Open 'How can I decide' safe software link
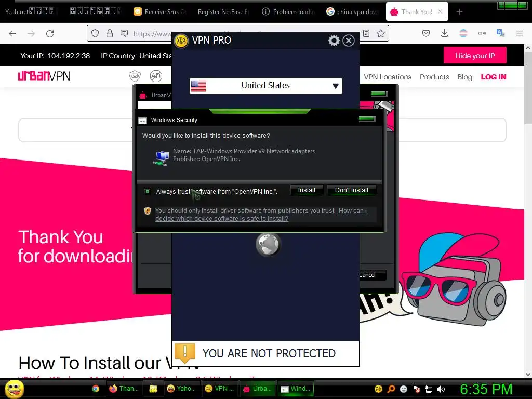The width and height of the screenshot is (532, 399). tap(261, 215)
